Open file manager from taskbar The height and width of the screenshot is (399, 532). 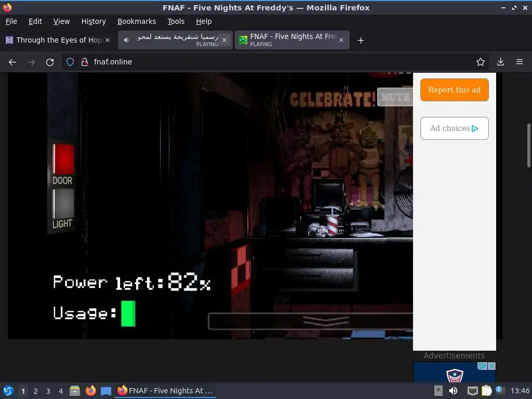pyautogui.click(x=75, y=391)
